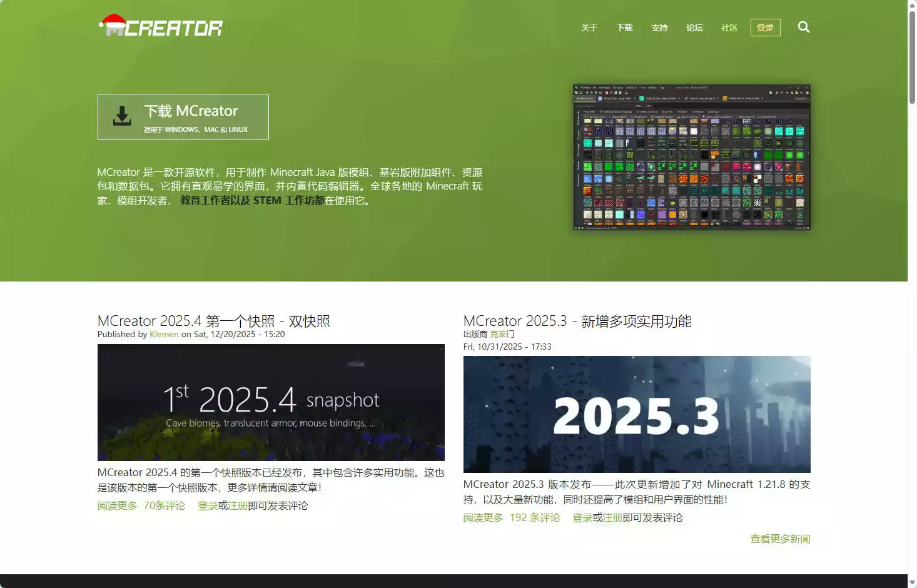This screenshot has height=588, width=917.
Task: Click the scrollbar down arrow
Action: [x=912, y=583]
